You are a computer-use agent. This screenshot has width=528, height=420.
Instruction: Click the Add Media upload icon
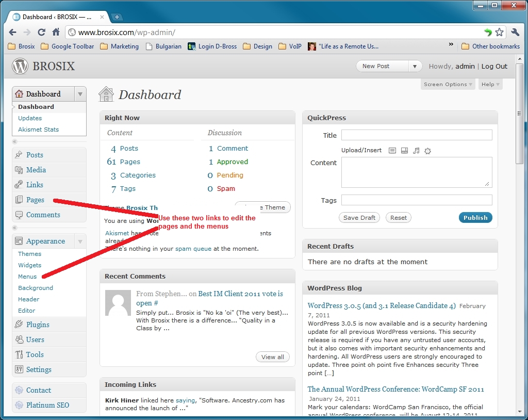point(427,151)
